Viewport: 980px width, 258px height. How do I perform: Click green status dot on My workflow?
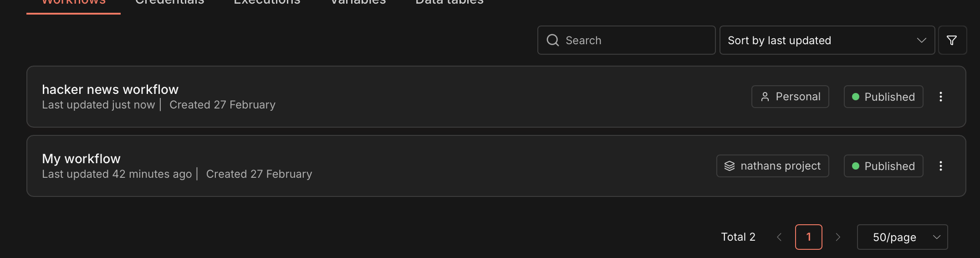click(x=855, y=166)
